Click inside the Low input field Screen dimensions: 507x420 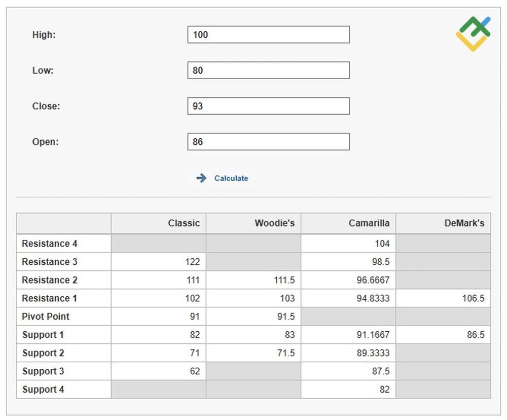tap(268, 70)
